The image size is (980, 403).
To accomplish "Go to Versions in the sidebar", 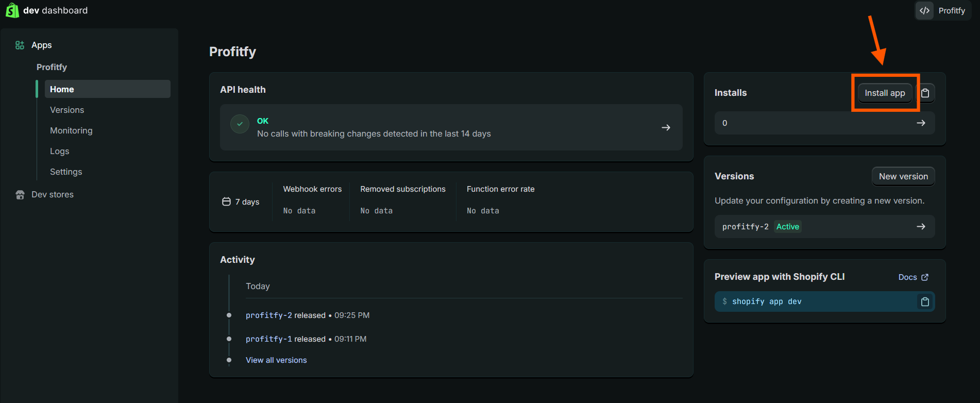I will (67, 110).
